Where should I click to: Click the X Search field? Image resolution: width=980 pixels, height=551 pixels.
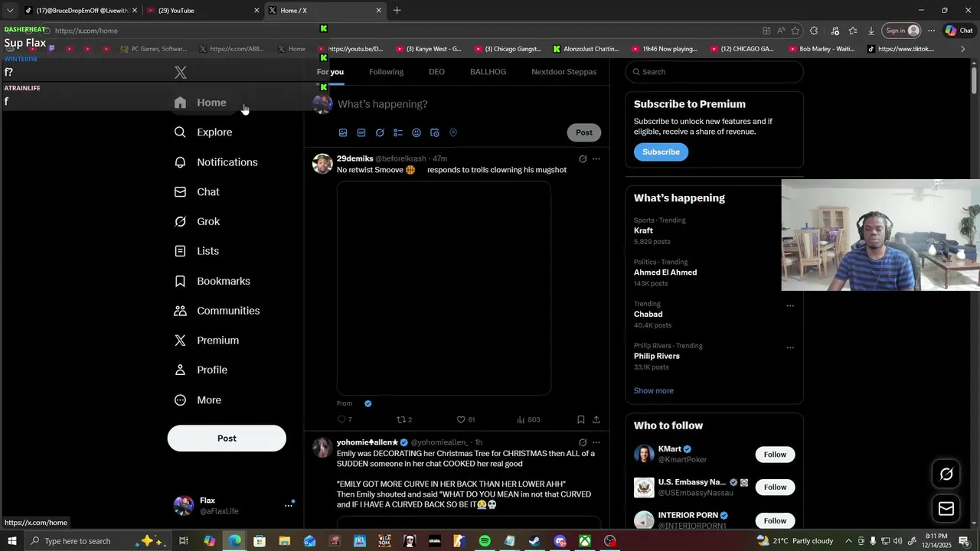(x=714, y=72)
